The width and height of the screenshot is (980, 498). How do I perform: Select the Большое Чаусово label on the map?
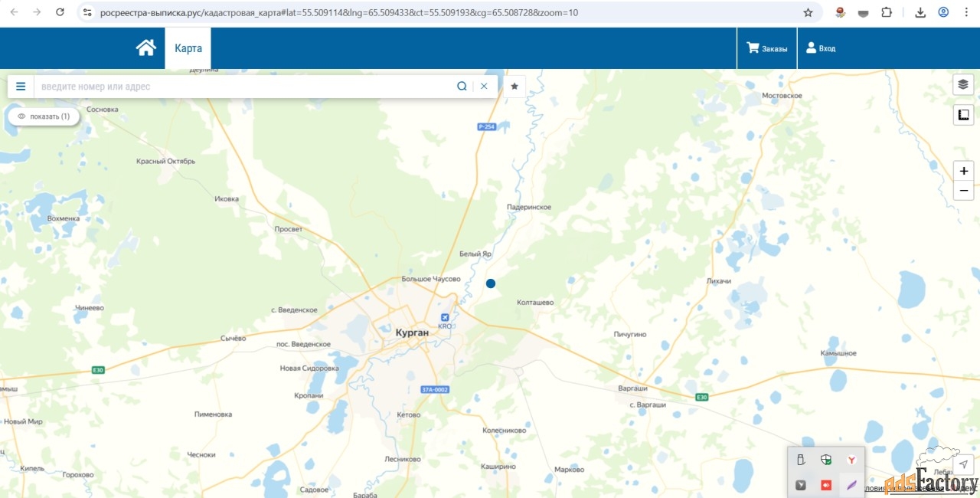431,280
